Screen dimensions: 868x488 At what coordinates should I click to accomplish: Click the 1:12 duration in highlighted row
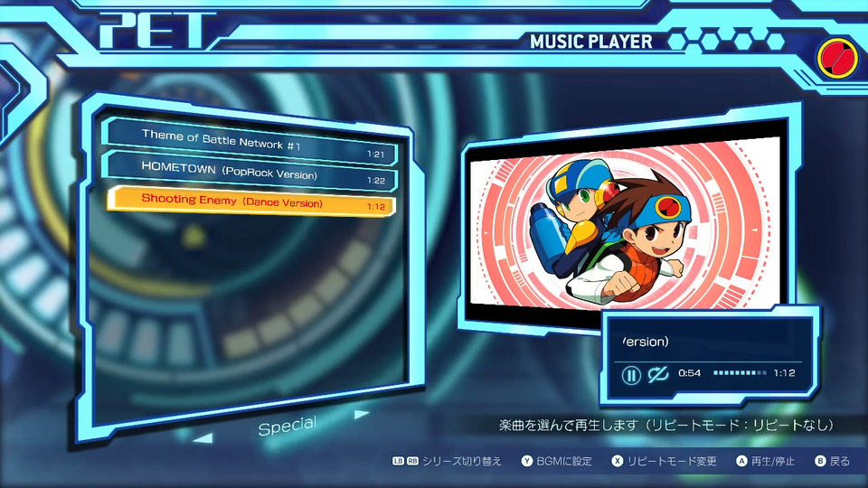[376, 206]
